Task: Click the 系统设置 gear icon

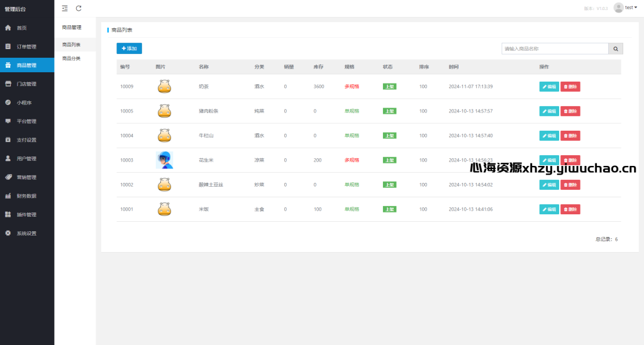Action: [8, 233]
